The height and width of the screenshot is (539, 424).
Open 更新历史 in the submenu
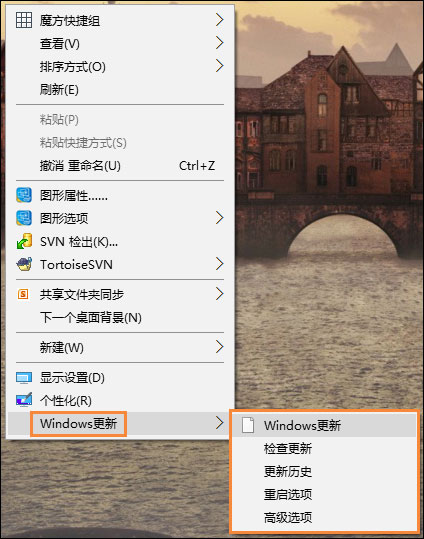point(324,471)
